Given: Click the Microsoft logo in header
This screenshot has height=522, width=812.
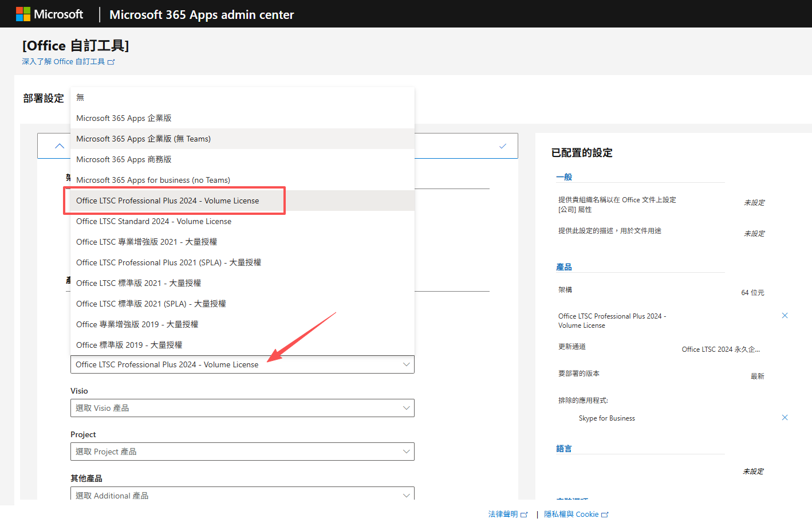Looking at the screenshot, I should [x=49, y=14].
